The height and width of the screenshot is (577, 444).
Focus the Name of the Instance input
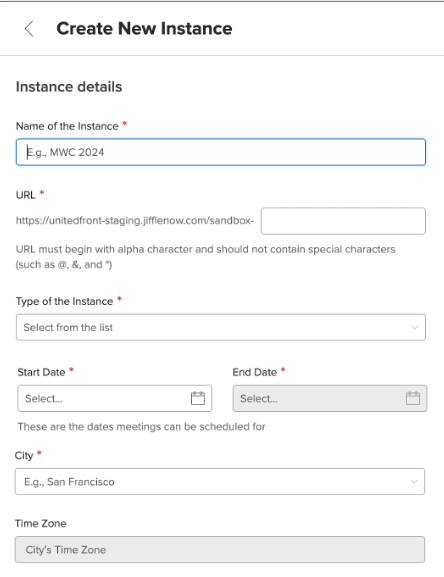tap(221, 152)
